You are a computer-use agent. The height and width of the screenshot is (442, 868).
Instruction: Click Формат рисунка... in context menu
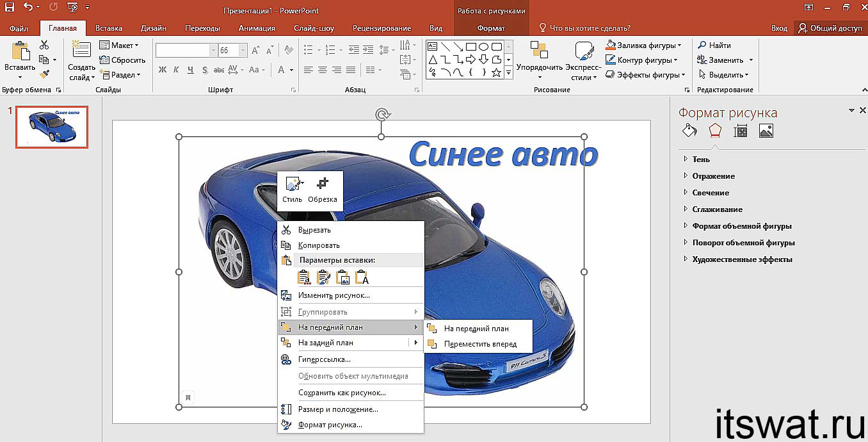330,425
